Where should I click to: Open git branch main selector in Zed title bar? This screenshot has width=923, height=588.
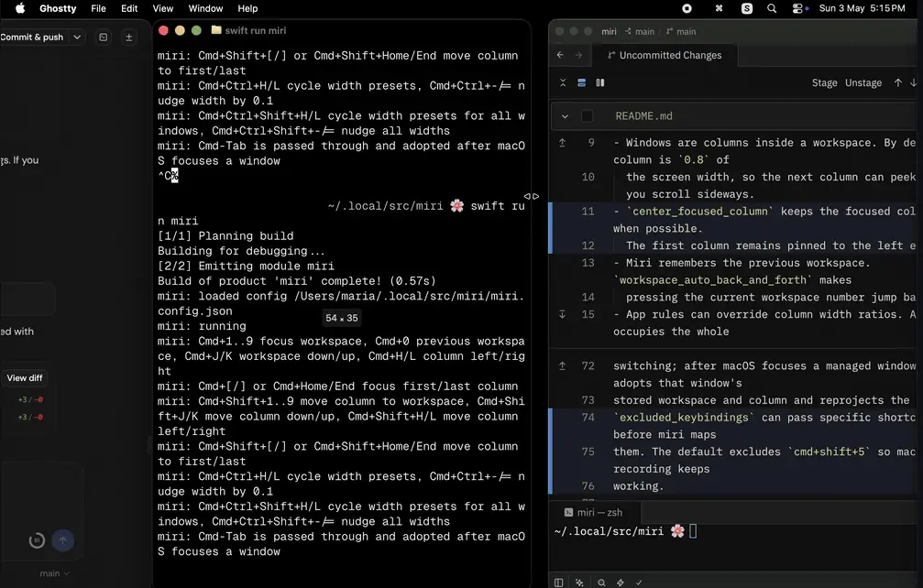(x=680, y=32)
